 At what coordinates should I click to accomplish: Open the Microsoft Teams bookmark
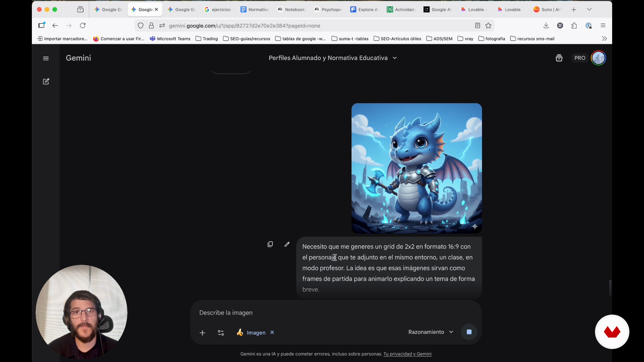point(170,39)
